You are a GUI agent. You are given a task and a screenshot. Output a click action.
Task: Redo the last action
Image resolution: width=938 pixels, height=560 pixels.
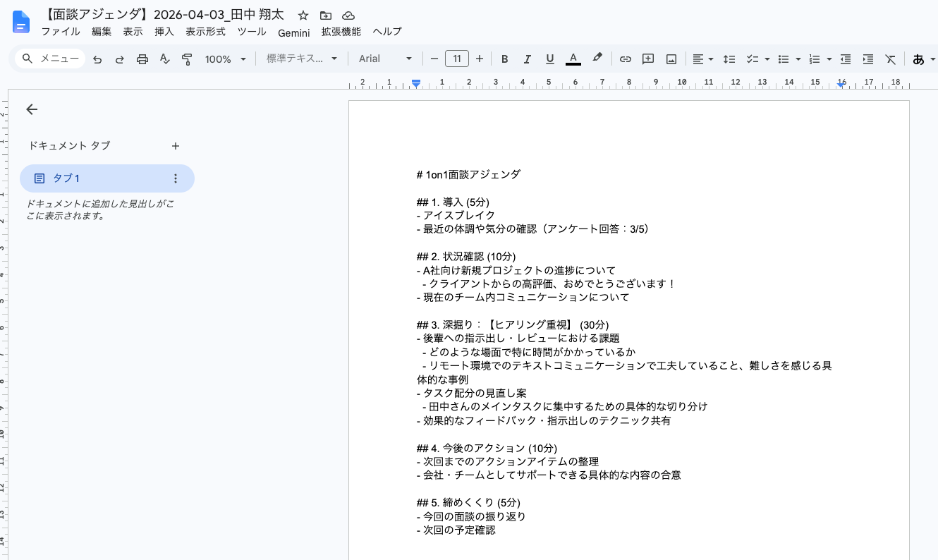(x=120, y=59)
